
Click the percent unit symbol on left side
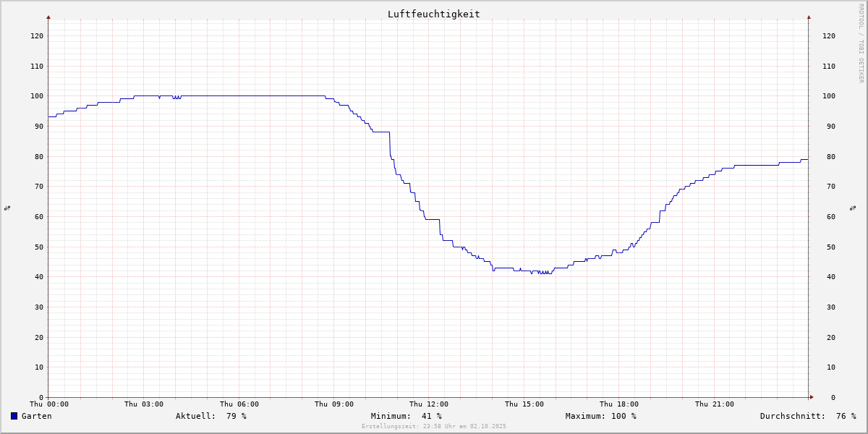(x=7, y=208)
